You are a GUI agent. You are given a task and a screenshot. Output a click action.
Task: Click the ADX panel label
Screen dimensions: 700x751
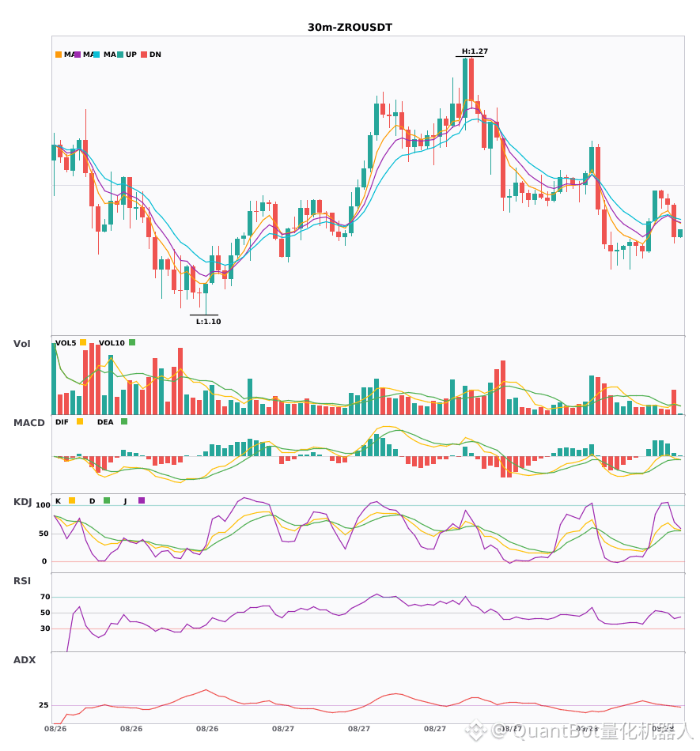[x=25, y=660]
